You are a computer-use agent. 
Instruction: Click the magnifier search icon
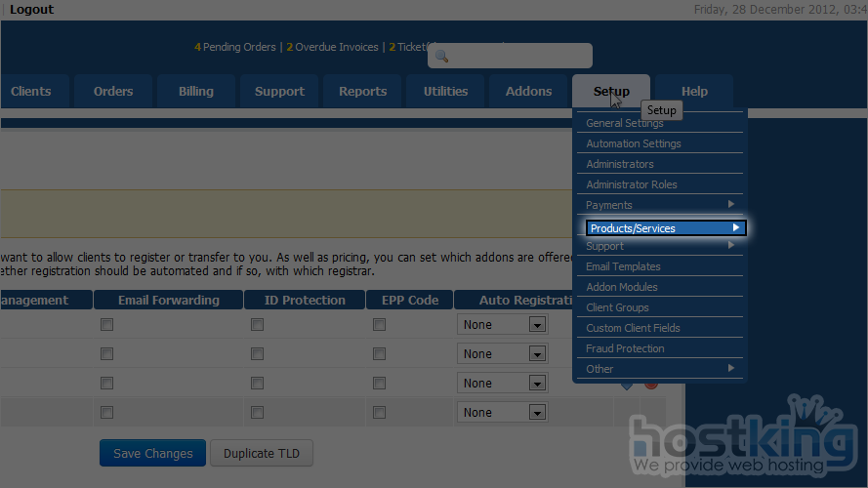tap(441, 57)
